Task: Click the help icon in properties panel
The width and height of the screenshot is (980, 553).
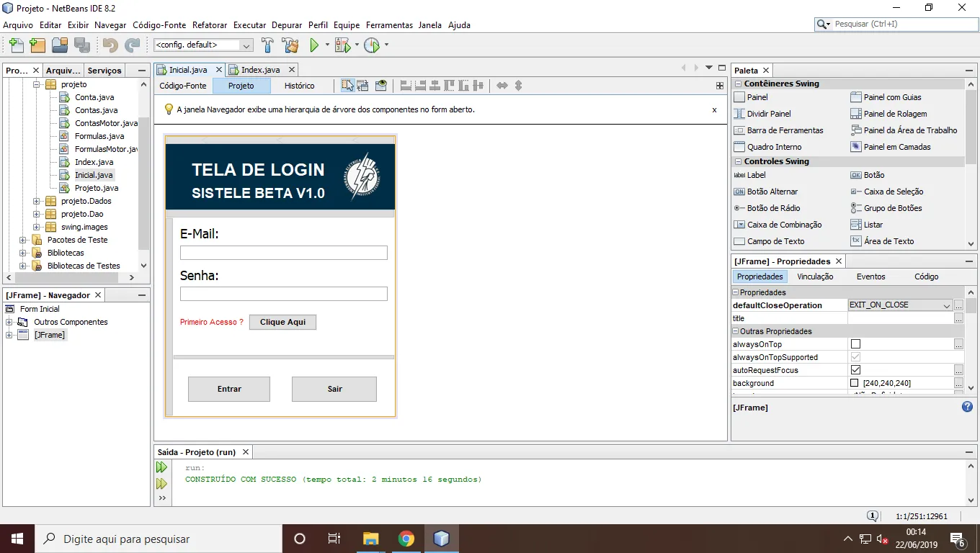Action: [967, 407]
